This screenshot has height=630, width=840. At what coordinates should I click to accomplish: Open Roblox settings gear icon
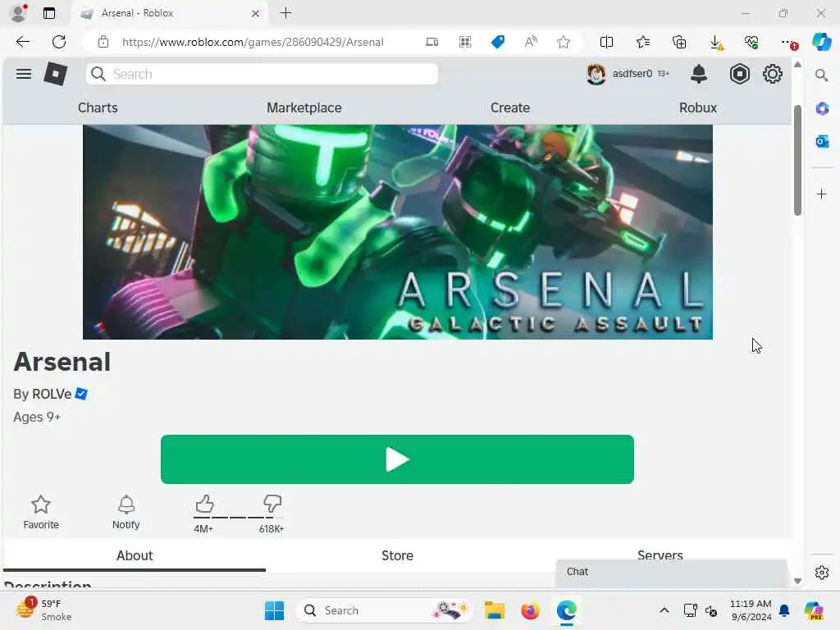point(773,74)
